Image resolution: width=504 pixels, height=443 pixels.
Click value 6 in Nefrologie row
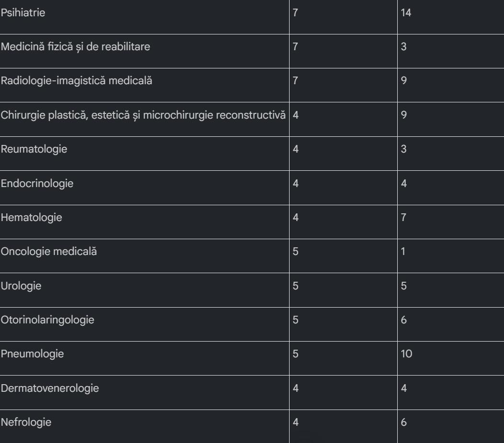pos(404,423)
